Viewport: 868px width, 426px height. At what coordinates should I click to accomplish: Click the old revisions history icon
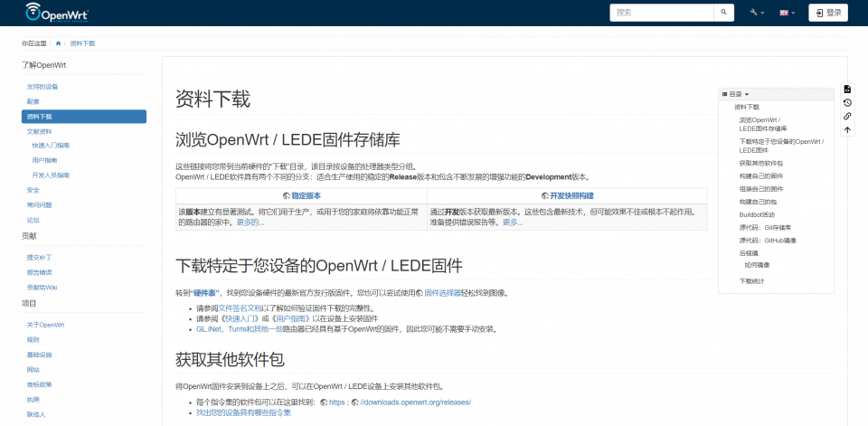[847, 102]
